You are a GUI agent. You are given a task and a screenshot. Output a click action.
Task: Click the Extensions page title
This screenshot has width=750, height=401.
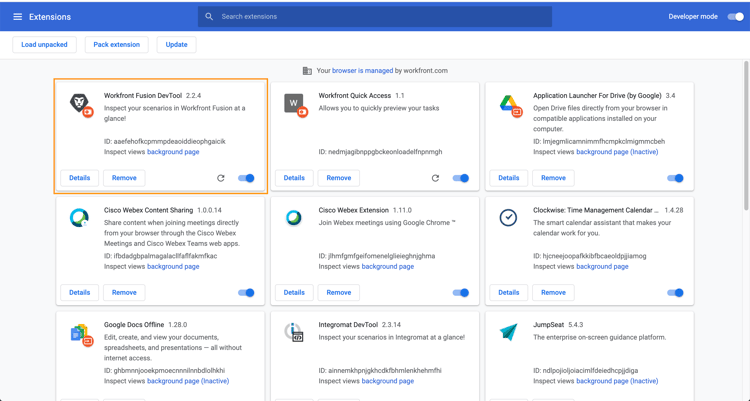(x=50, y=17)
